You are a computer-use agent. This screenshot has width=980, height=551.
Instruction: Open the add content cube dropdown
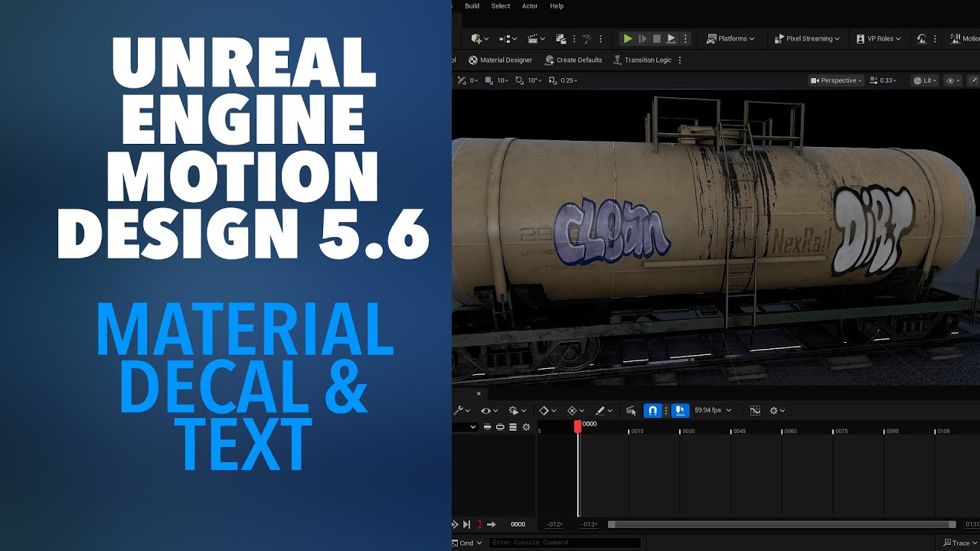(x=479, y=38)
